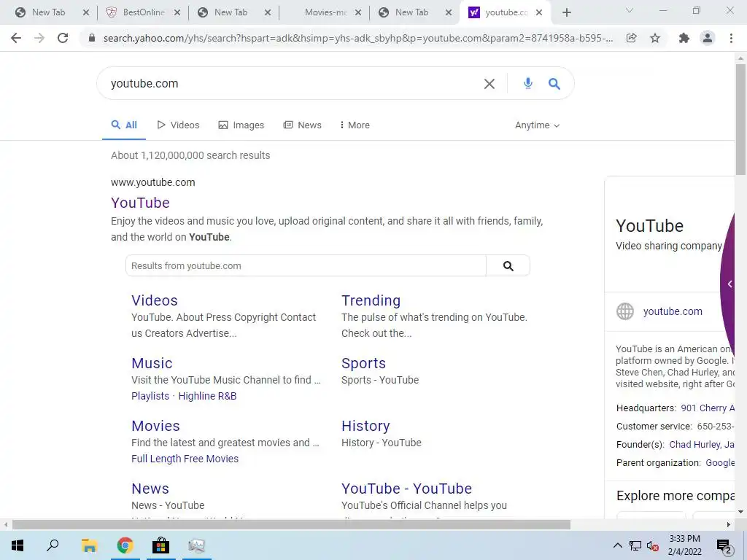Go back using browser back arrow
The image size is (747, 560).
[x=16, y=38]
